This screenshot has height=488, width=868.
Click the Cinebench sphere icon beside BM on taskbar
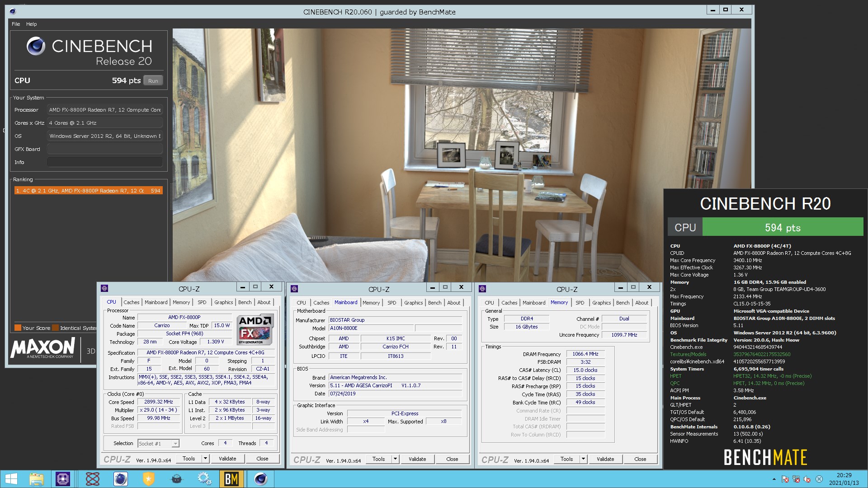coord(260,479)
